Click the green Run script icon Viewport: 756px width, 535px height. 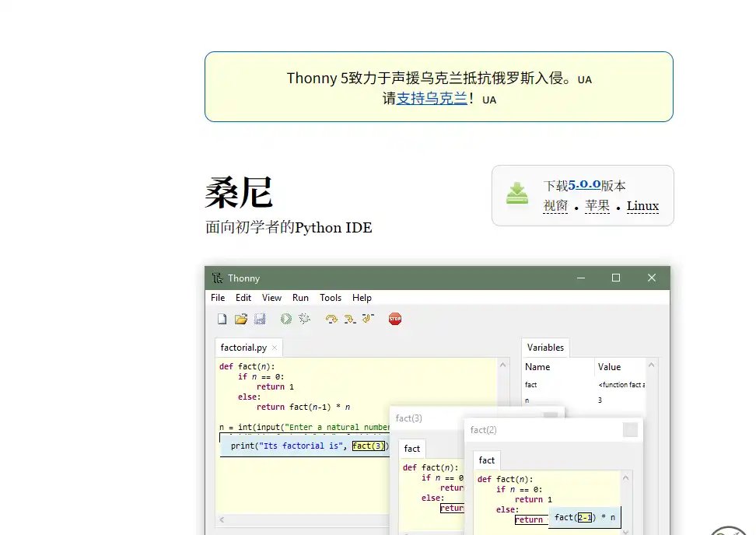[286, 319]
